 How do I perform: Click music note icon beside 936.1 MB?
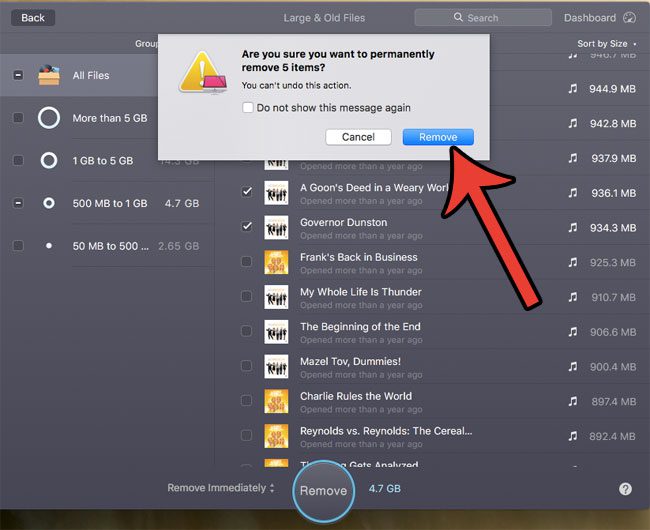click(572, 193)
